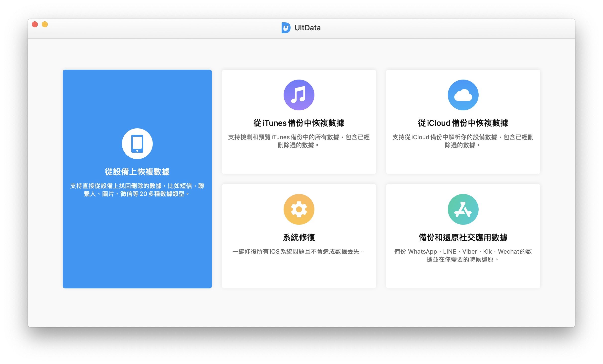Close the UltData window with red button
Screen dimensions: 603x364
35,24
